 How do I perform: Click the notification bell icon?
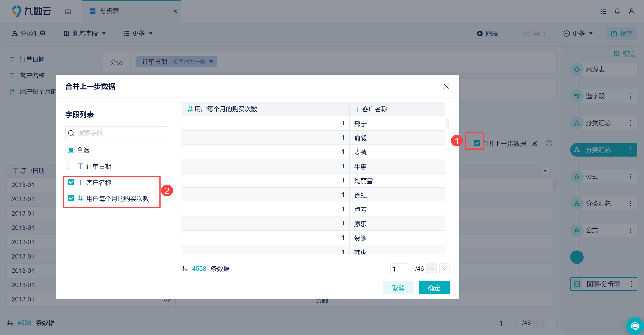(617, 11)
